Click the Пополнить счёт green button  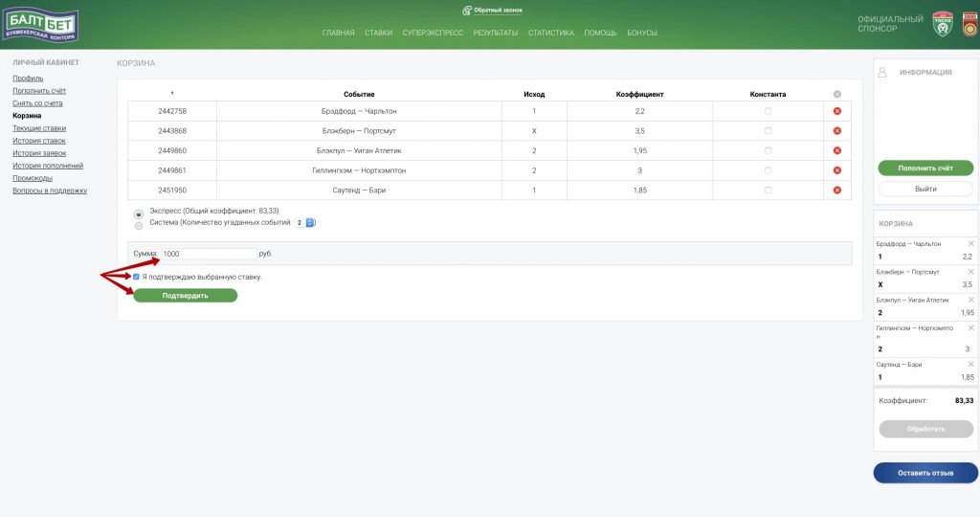(924, 168)
